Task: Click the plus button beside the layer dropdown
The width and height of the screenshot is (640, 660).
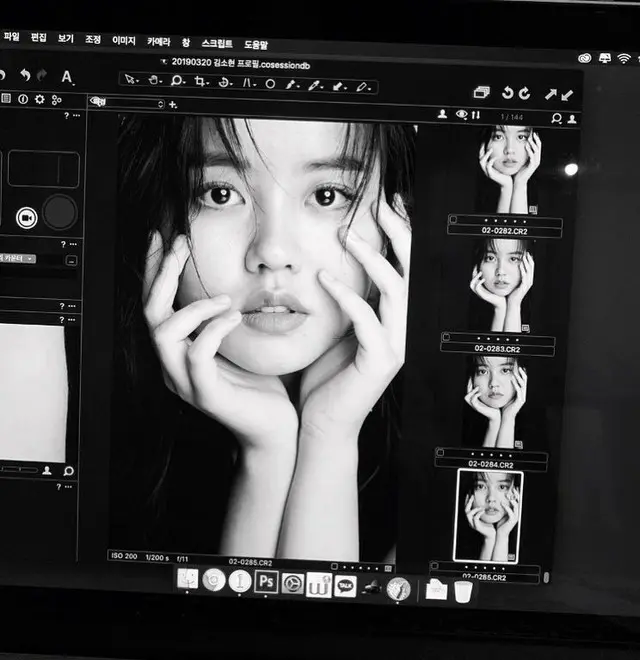Action: [173, 104]
